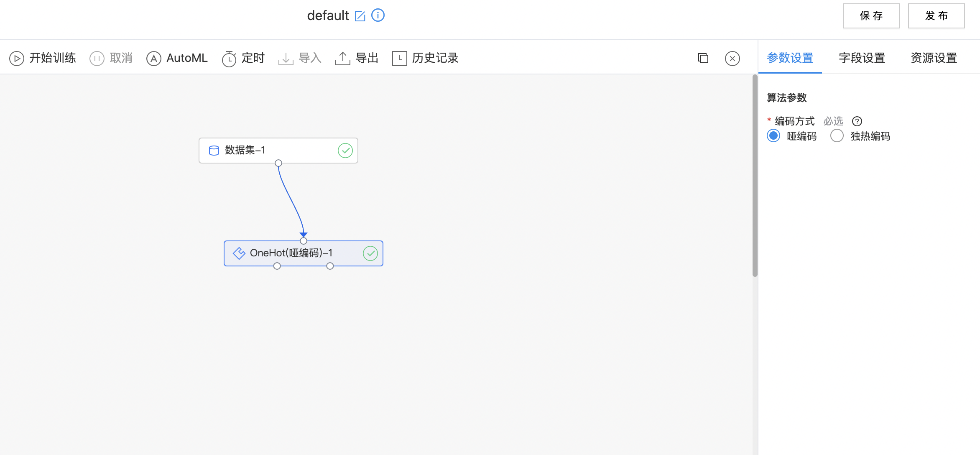Viewport: 980px width, 455px height.
Task: Click the 取消 pause icon
Action: point(97,59)
